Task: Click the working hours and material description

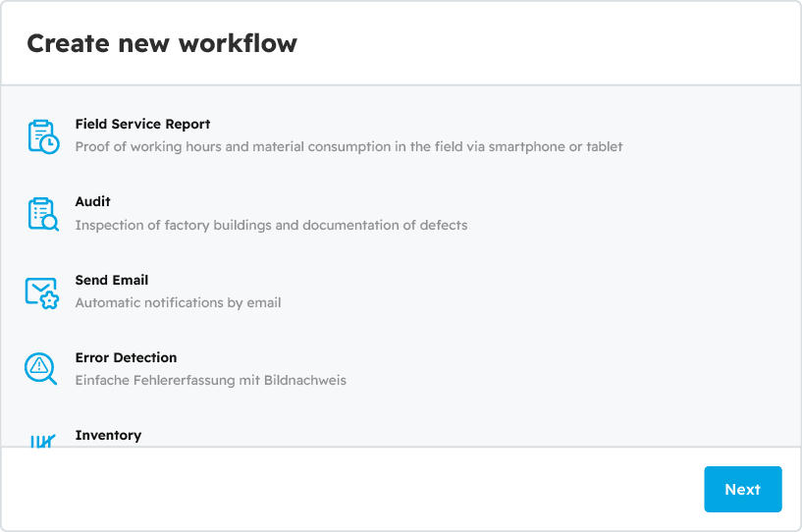Action: [348, 146]
